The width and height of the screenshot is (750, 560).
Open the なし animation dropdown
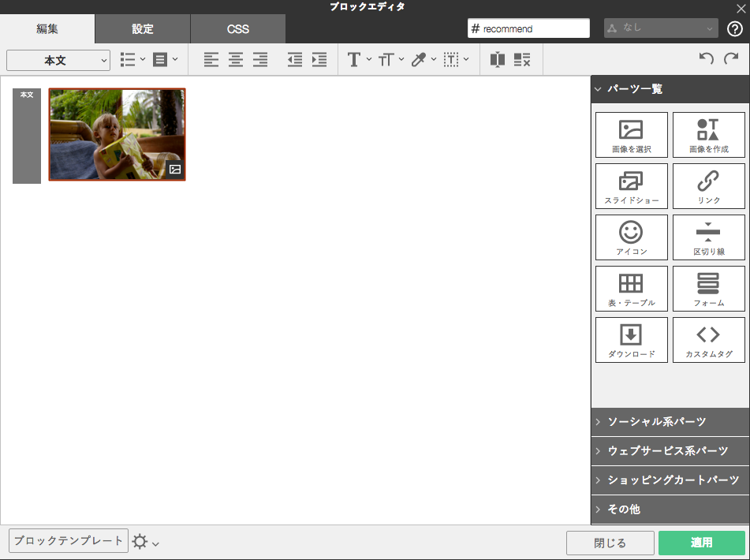coord(661,28)
